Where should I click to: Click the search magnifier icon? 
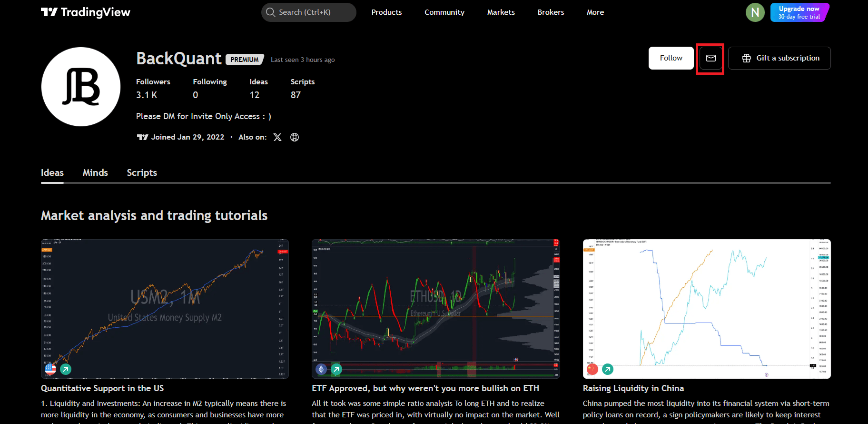[271, 12]
